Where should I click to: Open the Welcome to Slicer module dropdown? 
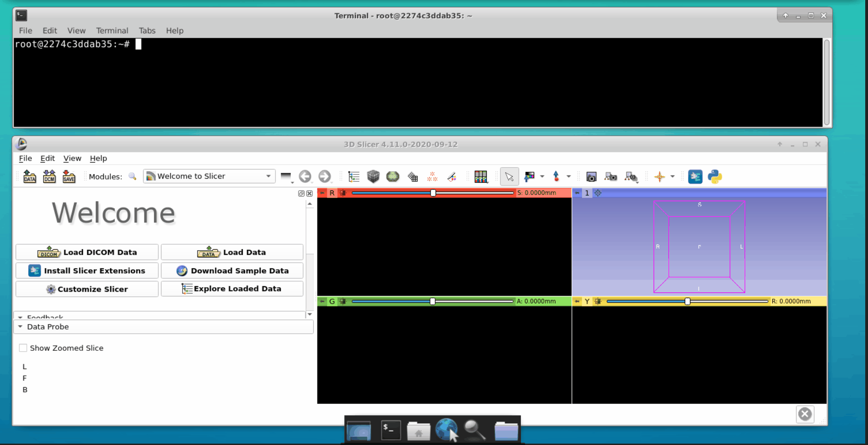pyautogui.click(x=209, y=176)
